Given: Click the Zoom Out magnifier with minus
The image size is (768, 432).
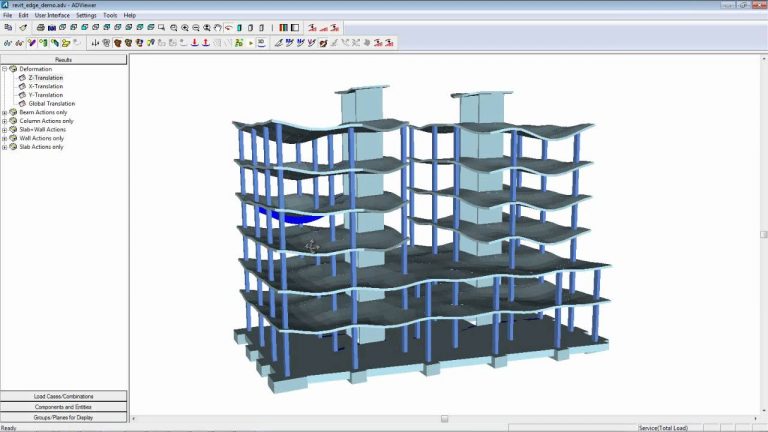Looking at the screenshot, I should [x=196, y=28].
